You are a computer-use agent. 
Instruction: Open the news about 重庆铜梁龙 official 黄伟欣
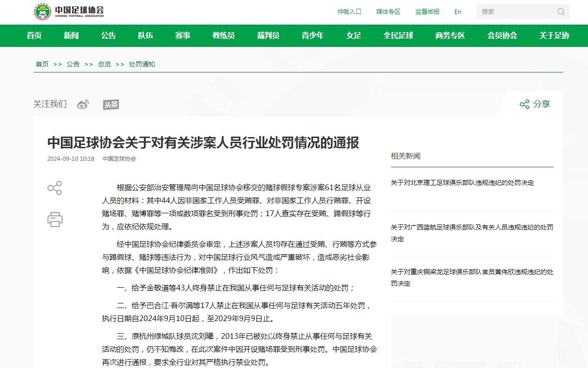click(471, 277)
